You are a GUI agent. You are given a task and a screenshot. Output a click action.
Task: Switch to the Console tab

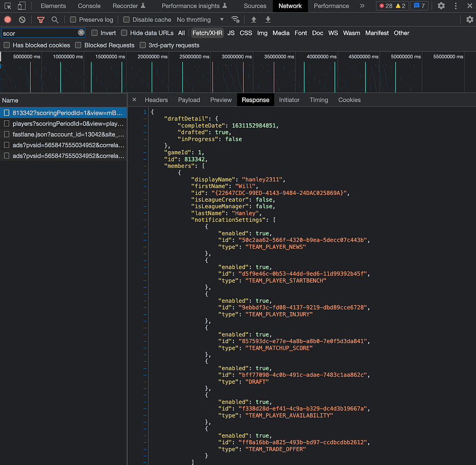pyautogui.click(x=89, y=6)
